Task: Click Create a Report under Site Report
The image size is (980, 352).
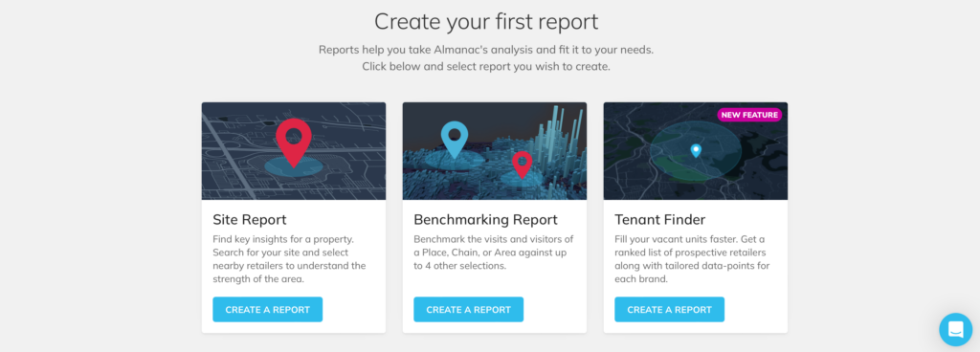Action: coord(268,310)
